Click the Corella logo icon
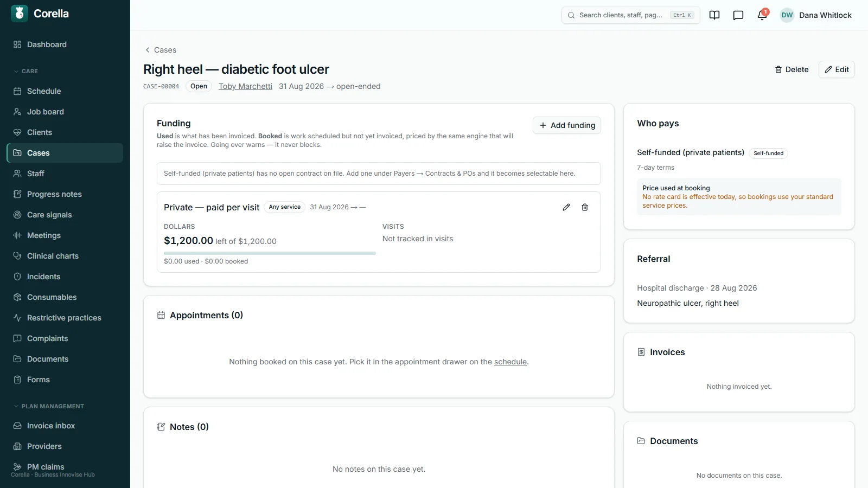The width and height of the screenshot is (868, 488). pyautogui.click(x=20, y=14)
